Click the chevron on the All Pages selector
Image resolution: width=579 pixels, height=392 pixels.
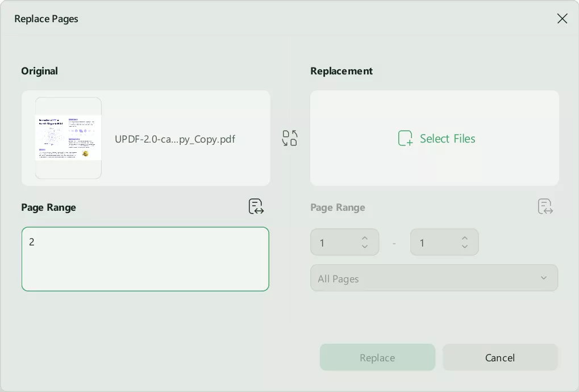(543, 278)
